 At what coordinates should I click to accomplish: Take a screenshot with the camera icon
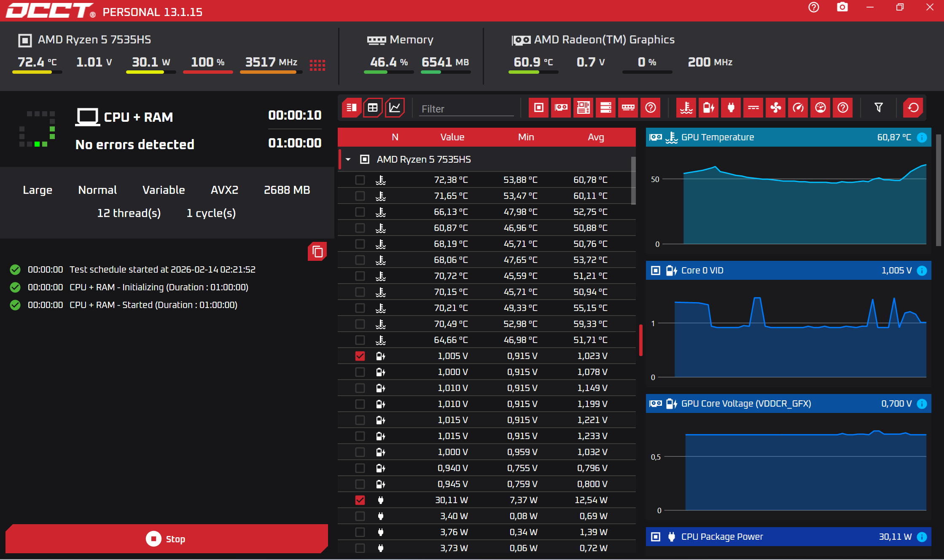pos(842,8)
